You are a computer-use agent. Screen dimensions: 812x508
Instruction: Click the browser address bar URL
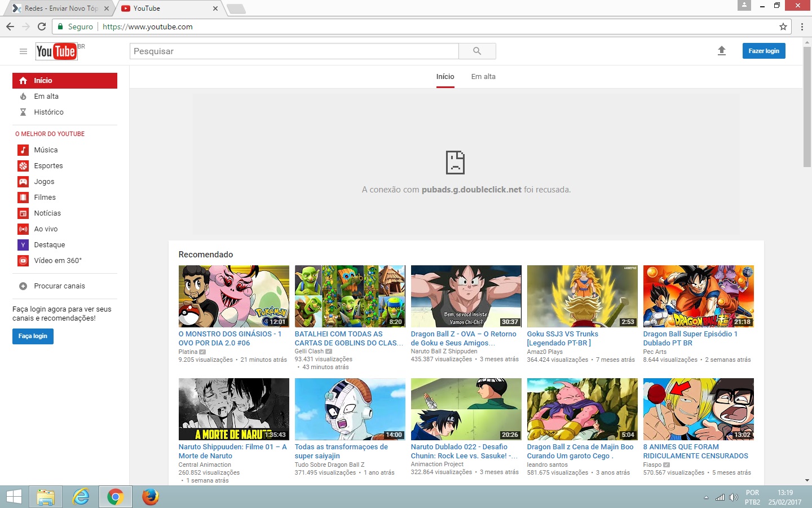pos(148,27)
